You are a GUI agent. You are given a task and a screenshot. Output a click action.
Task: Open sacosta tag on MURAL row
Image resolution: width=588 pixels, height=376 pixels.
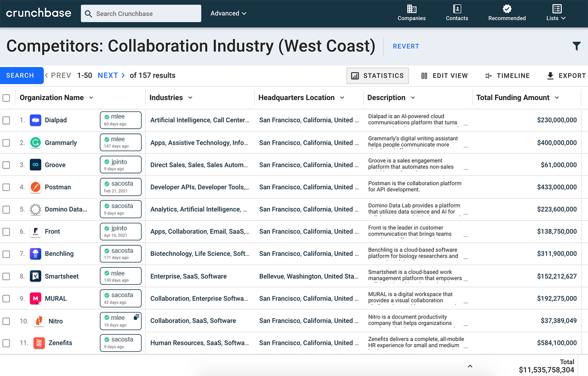coord(121,298)
